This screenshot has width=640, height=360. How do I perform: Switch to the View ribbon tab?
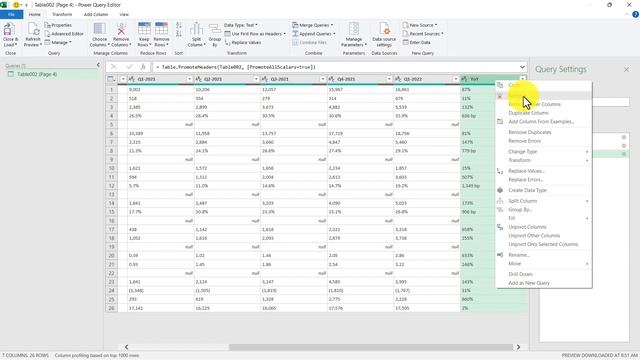(124, 14)
